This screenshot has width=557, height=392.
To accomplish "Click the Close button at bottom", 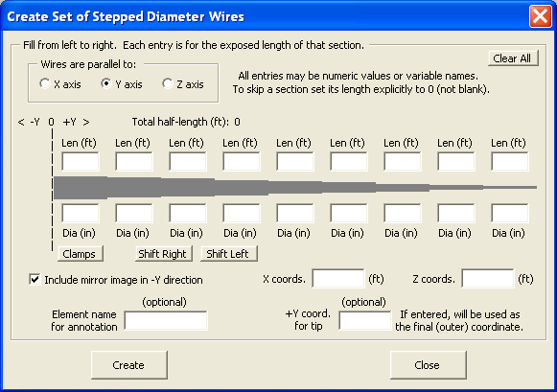I will click(428, 365).
